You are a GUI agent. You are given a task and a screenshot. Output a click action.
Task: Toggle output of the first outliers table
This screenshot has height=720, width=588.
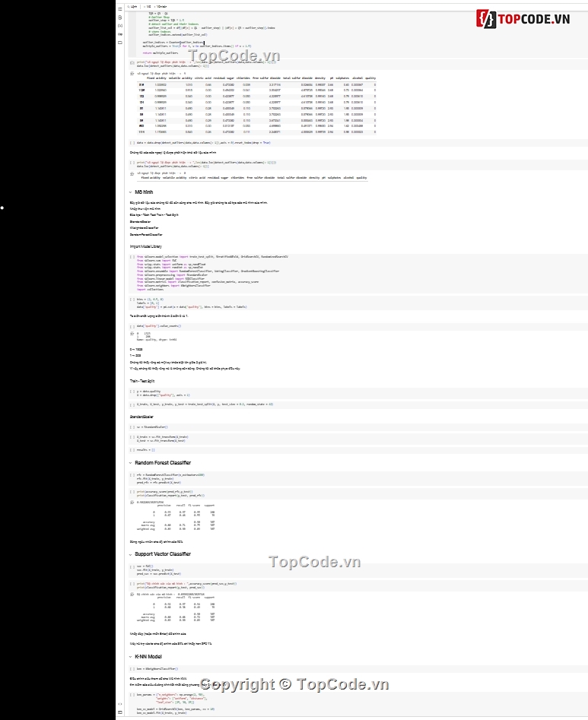pyautogui.click(x=132, y=74)
